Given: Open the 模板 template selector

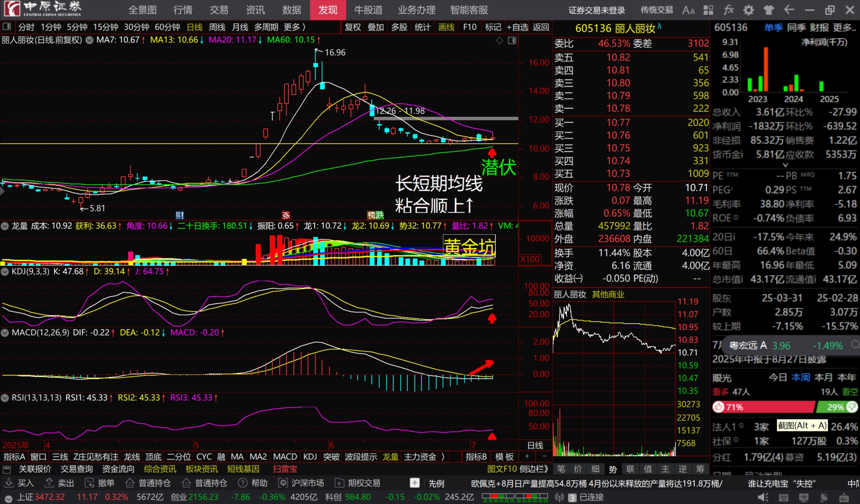Looking at the screenshot, I should pyautogui.click(x=504, y=457).
